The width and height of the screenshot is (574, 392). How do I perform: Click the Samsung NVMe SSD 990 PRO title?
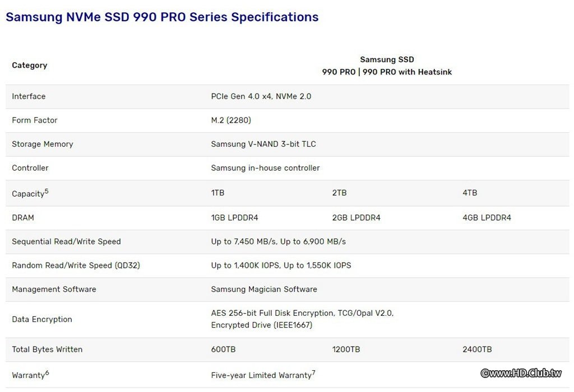162,17
